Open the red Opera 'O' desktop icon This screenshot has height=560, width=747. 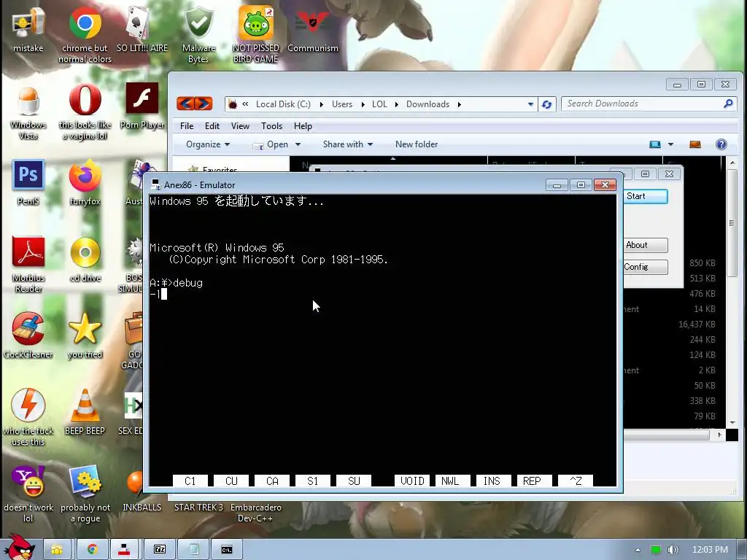click(85, 100)
